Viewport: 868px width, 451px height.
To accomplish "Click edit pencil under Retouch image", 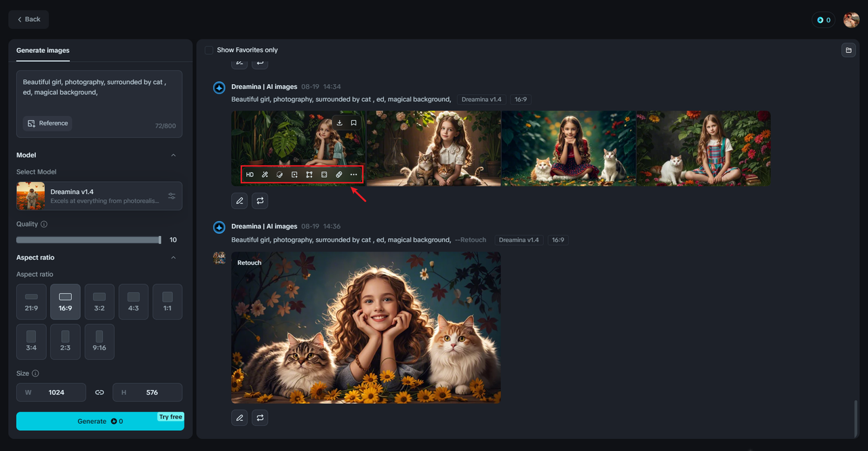I will coord(239,418).
